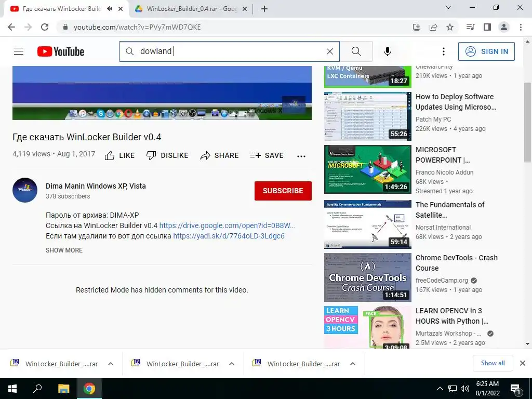Click the lock icon in address bar
This screenshot has height=399, width=532.
[x=65, y=27]
